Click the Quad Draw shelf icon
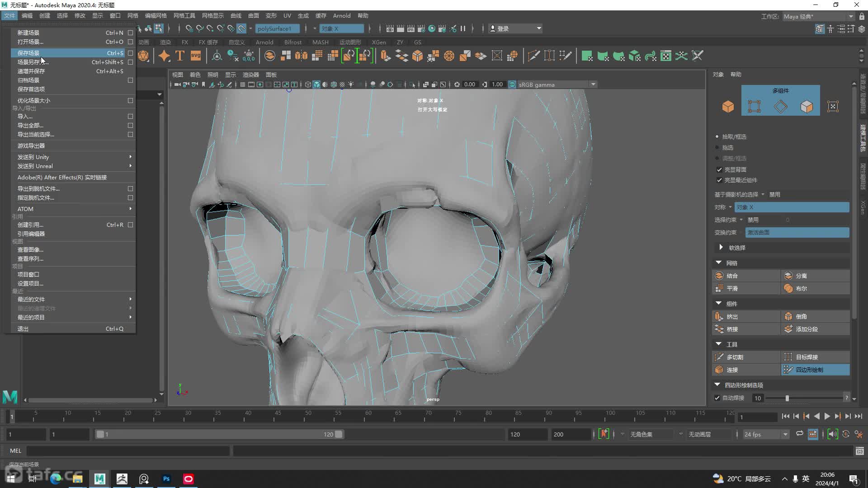 coord(565,56)
